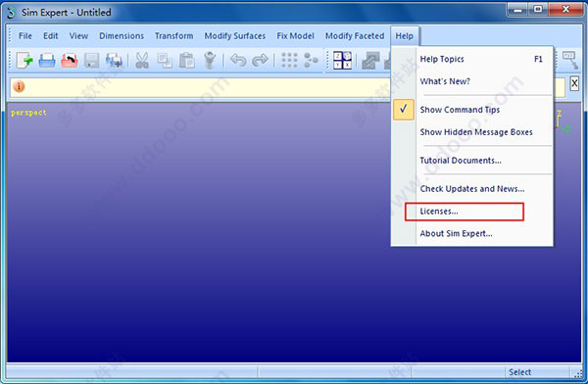Click the Undo arrow icon
The image size is (588, 384).
(238, 60)
